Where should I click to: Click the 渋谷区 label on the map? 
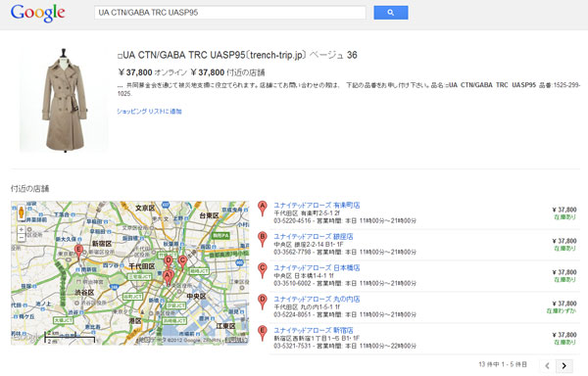84,293
